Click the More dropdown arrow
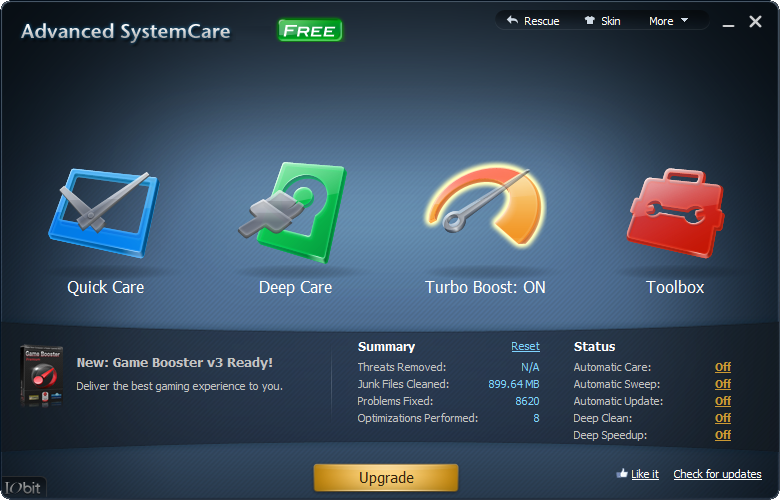Viewport: 780px width, 500px height. tap(684, 20)
